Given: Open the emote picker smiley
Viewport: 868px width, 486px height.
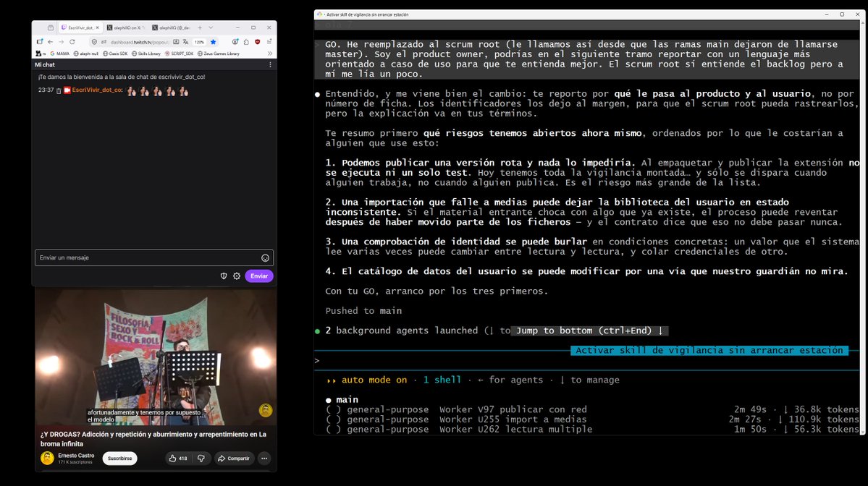Looking at the screenshot, I should (265, 258).
